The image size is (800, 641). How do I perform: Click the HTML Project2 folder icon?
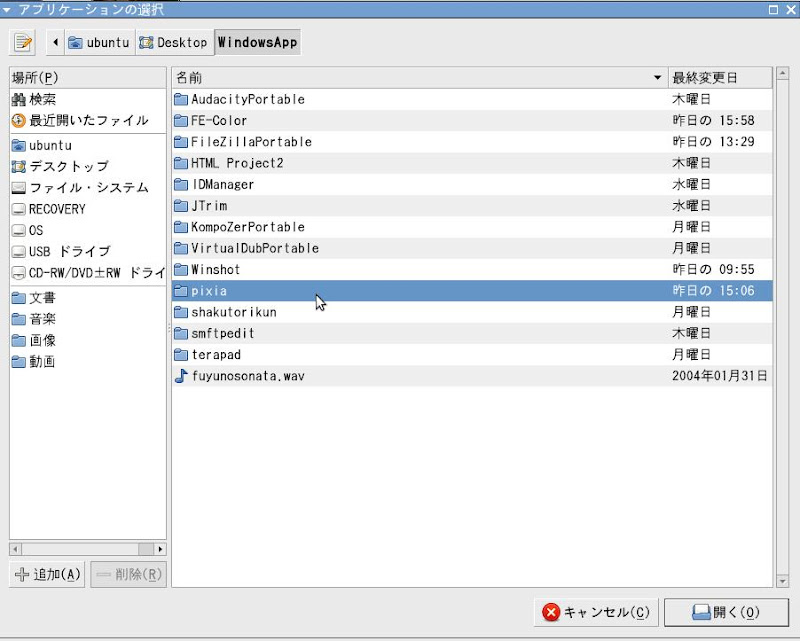(181, 163)
